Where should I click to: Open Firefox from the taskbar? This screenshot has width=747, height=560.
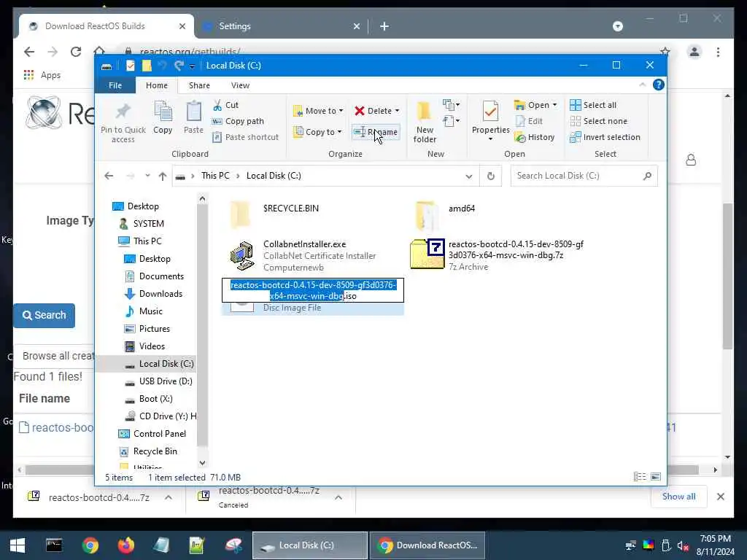click(125, 545)
